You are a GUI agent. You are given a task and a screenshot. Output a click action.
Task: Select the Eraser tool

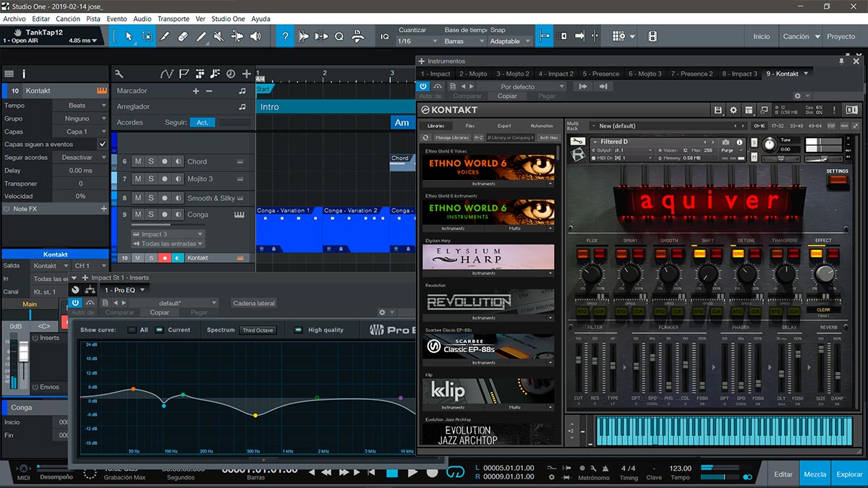click(x=183, y=36)
